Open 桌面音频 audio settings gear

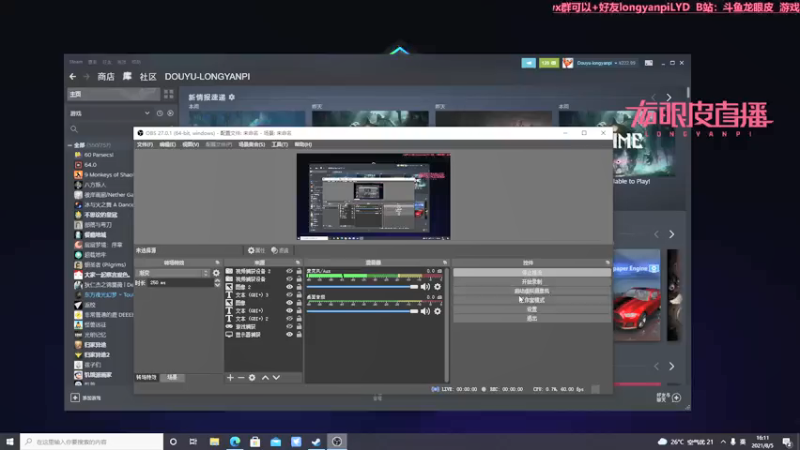(437, 311)
